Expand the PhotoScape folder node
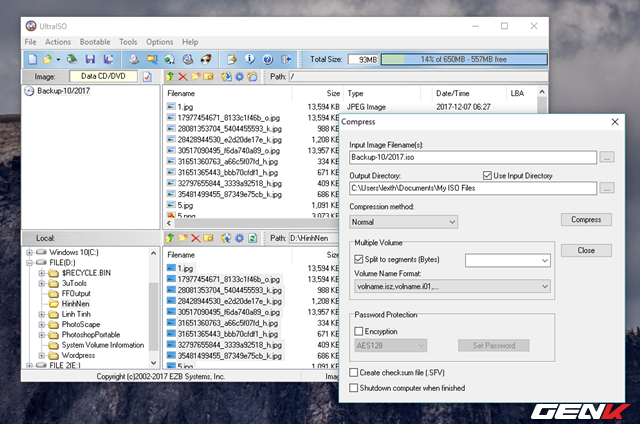The height and width of the screenshot is (424, 640). click(x=42, y=324)
